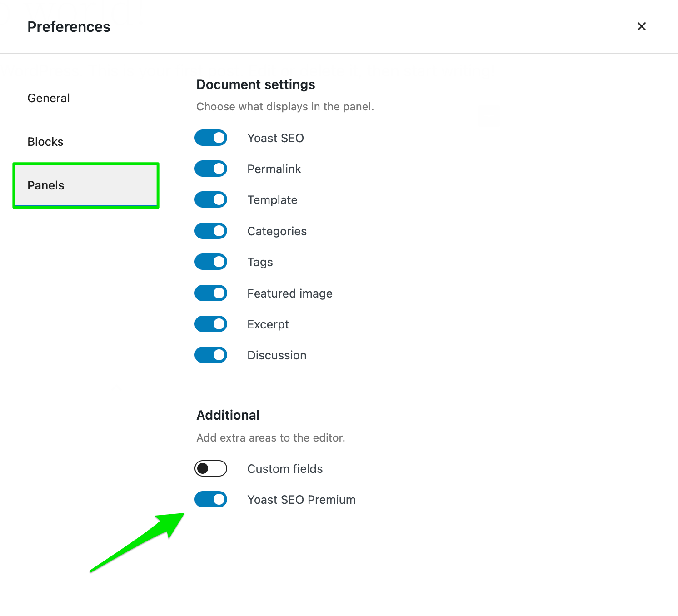Disable the Template panel toggle

[x=211, y=199]
